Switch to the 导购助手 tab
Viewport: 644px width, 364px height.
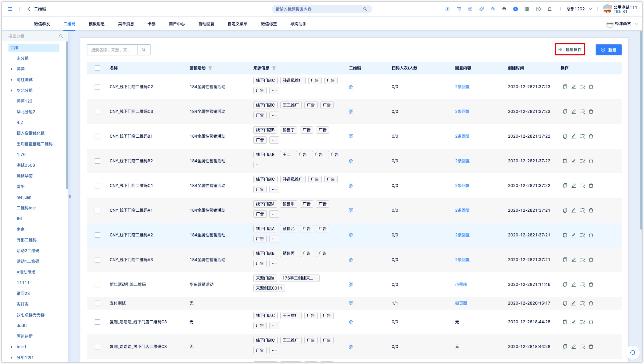(298, 24)
